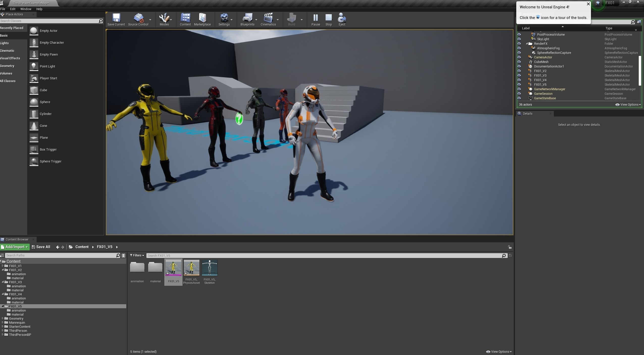
Task: Click the Add/Import button
Action: coord(15,247)
